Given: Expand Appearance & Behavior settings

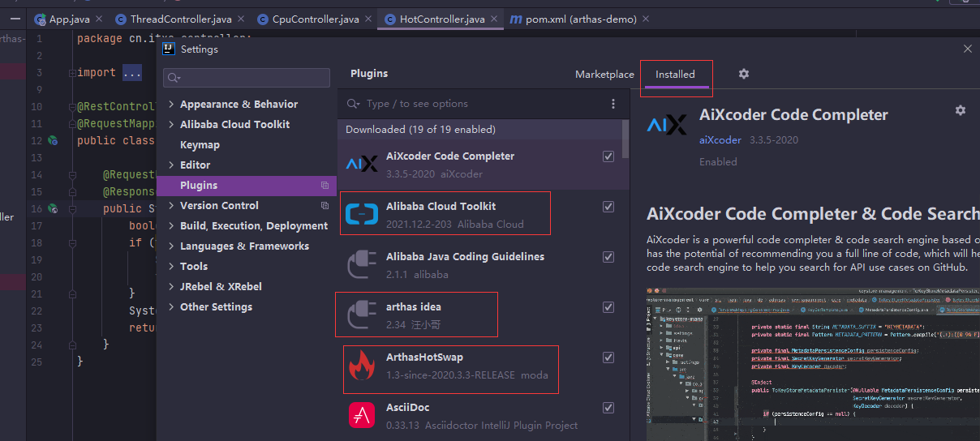Looking at the screenshot, I should pyautogui.click(x=171, y=105).
